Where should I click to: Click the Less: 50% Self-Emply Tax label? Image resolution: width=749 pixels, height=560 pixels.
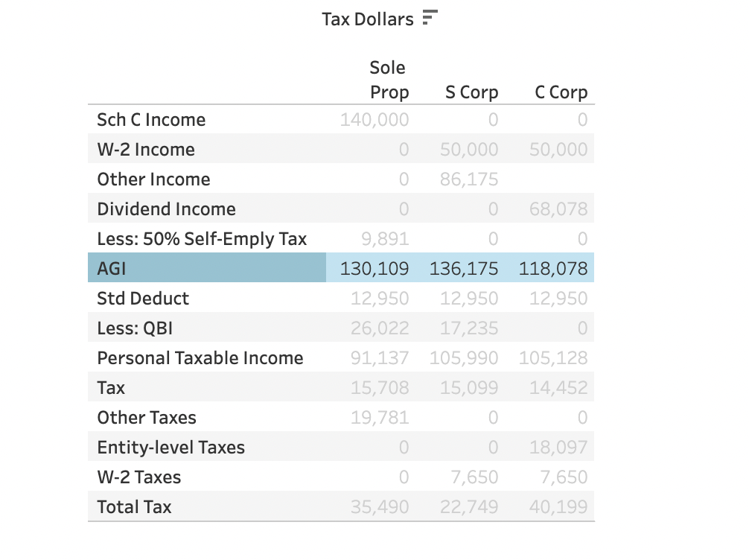(202, 239)
